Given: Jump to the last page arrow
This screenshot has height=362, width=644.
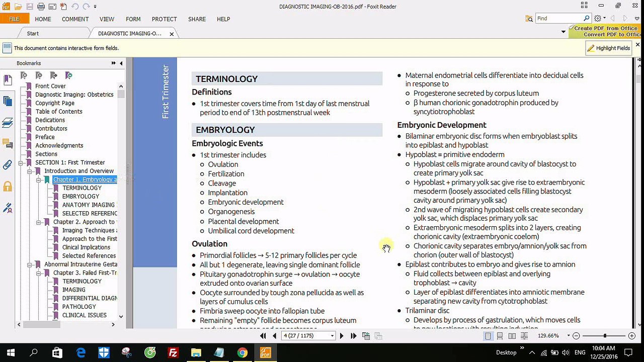Looking at the screenshot, I should click(x=353, y=336).
